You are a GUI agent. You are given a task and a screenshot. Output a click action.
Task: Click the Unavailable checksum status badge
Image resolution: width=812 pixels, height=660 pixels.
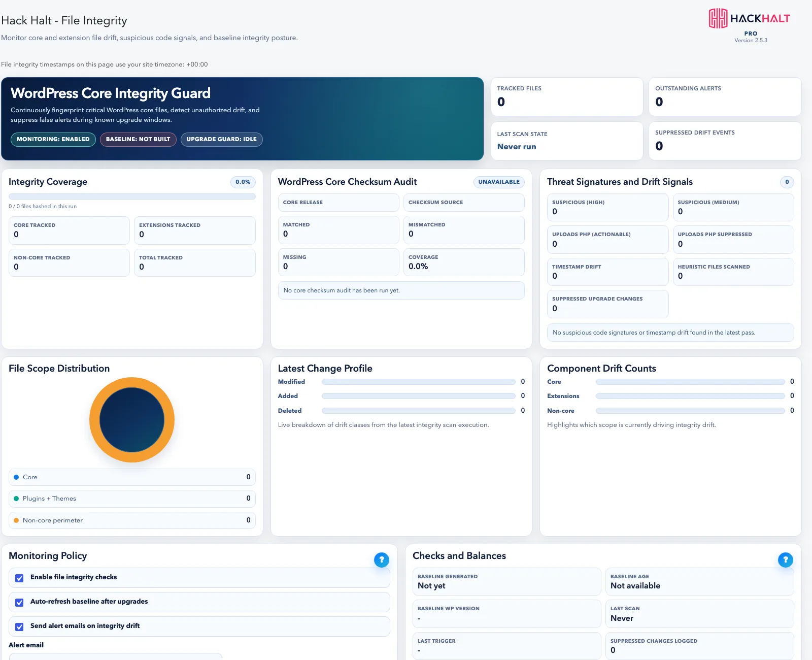[499, 182]
